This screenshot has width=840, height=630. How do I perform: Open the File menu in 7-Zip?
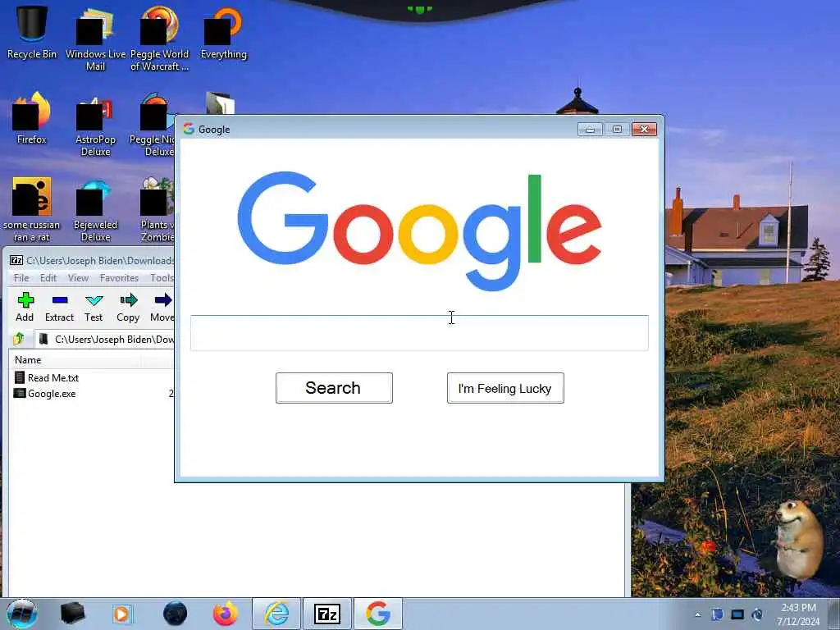(21, 277)
